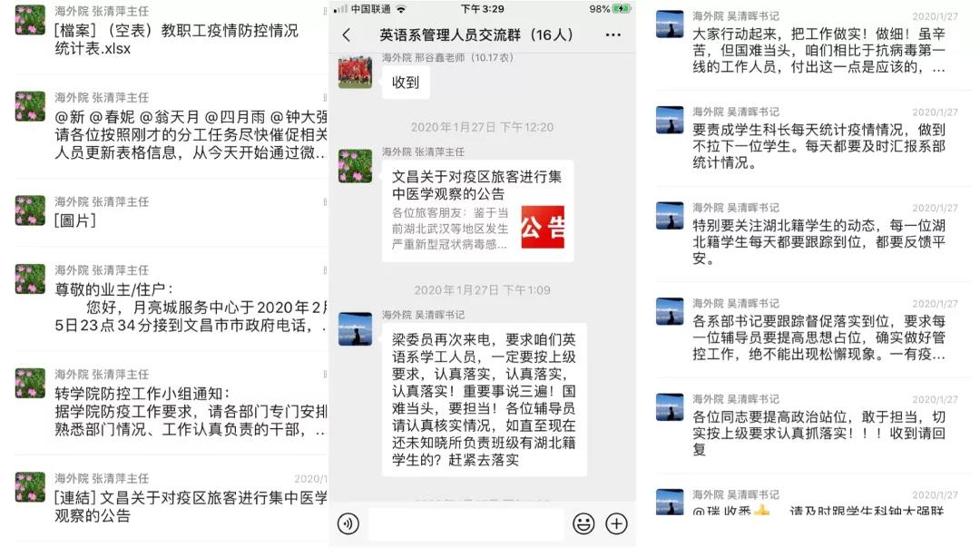Open the [連結] 文昌关于对疫区旅客 entry
This screenshot has width=980, height=557.
tap(170, 498)
